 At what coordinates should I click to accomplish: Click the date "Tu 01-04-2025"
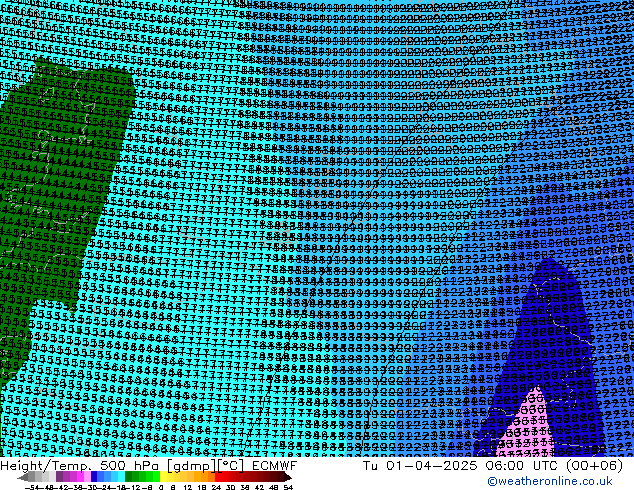420,466
